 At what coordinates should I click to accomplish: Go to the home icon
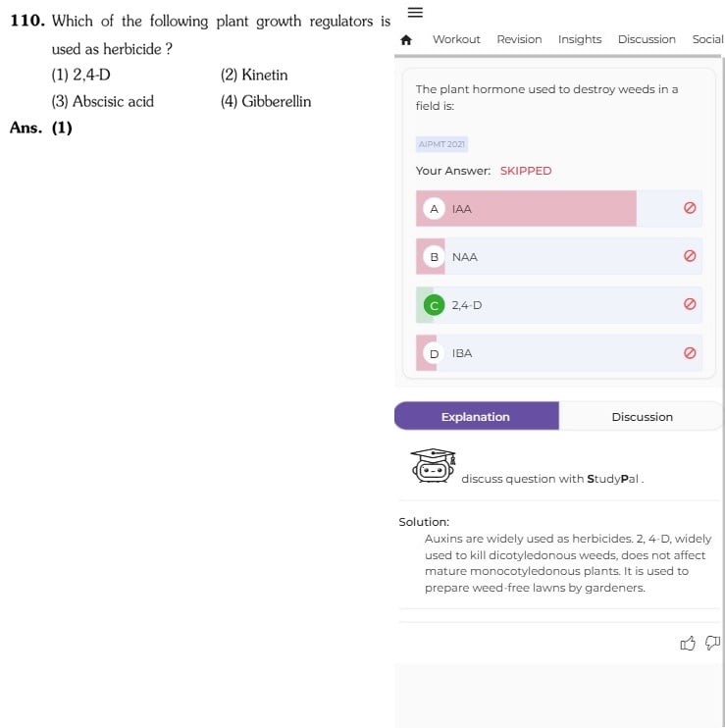tap(406, 40)
